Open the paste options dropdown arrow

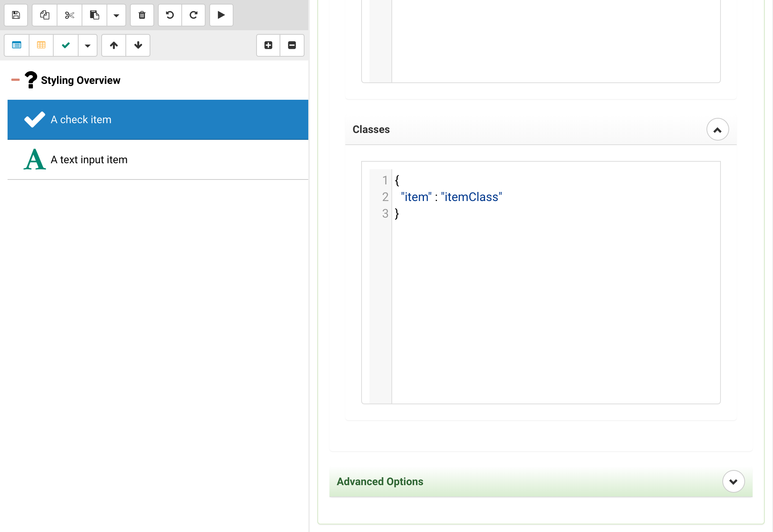(x=116, y=15)
